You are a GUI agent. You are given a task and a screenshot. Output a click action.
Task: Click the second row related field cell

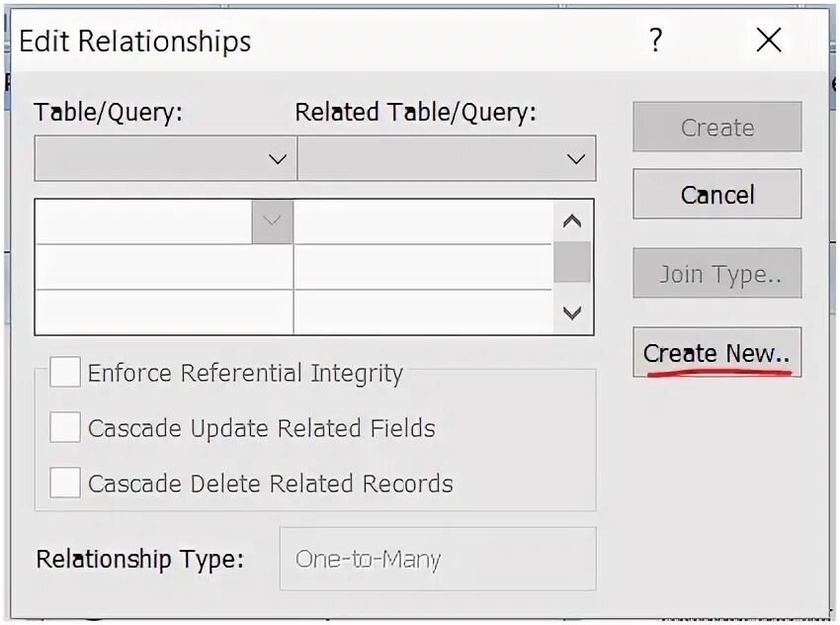pyautogui.click(x=423, y=267)
